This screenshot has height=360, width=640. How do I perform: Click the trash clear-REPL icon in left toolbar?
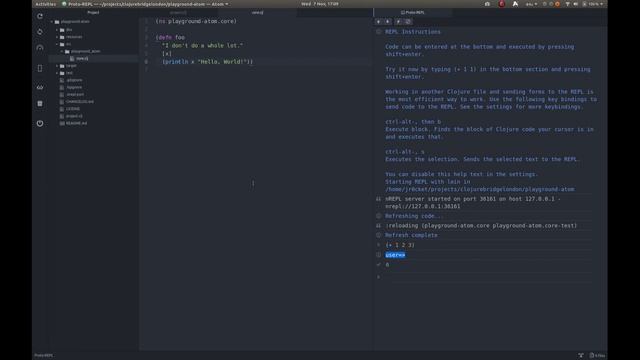pos(40,104)
